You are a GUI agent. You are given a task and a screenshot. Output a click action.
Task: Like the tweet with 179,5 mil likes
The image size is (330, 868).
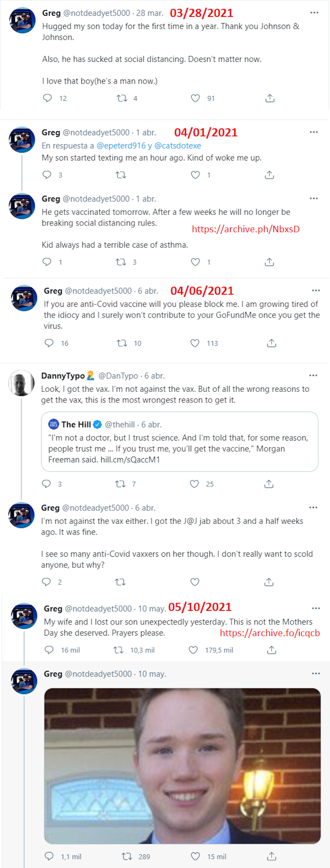pyautogui.click(x=194, y=650)
